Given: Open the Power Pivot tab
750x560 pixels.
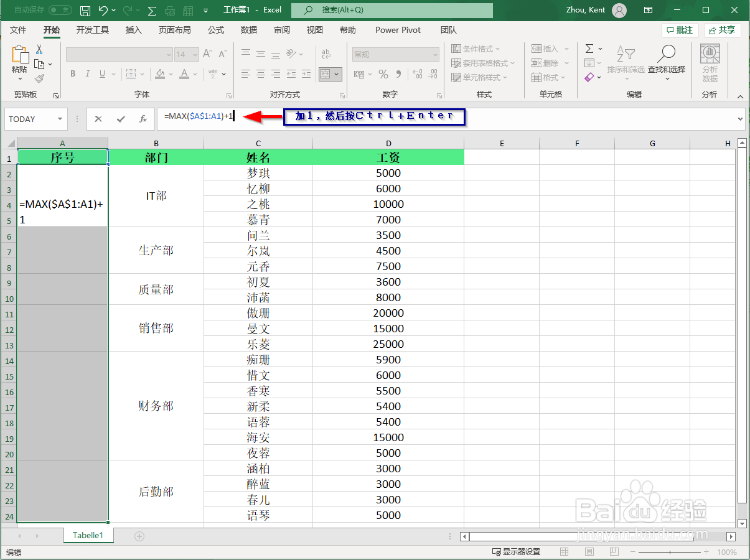Looking at the screenshot, I should click(x=398, y=30).
